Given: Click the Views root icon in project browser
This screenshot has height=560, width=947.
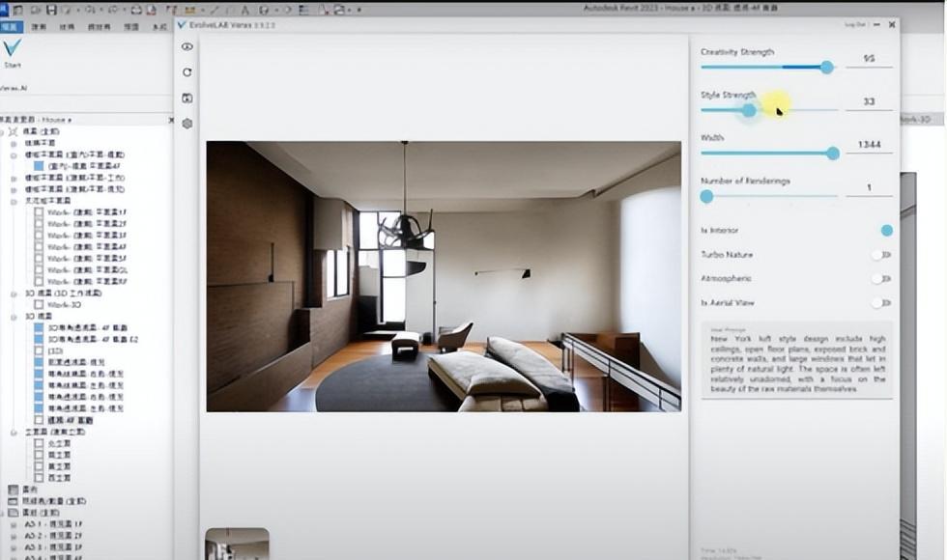Looking at the screenshot, I should coord(13,131).
